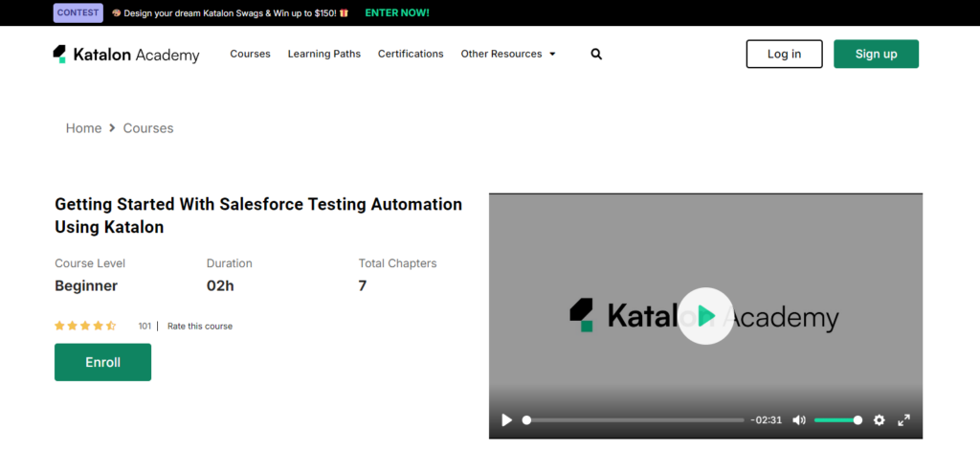This screenshot has height=452, width=980.
Task: Enter fullscreen with the expand arrows icon
Action: 903,420
